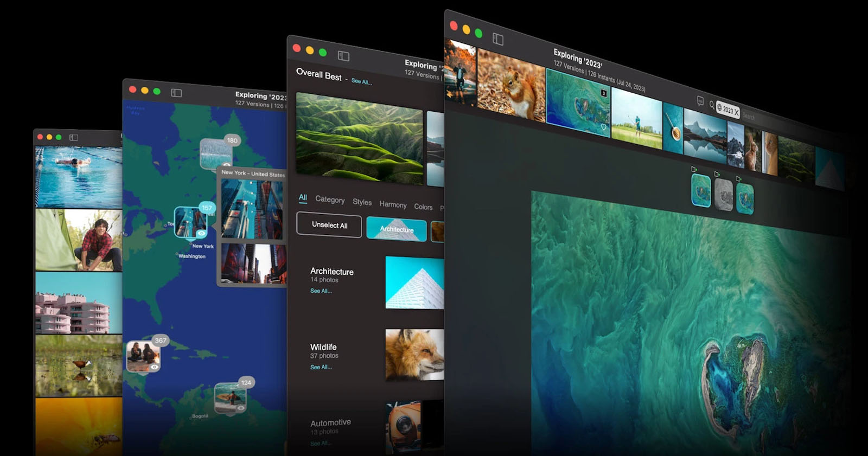Viewport: 868px width, 456px height.
Task: Open See All under Architecture
Action: pos(321,291)
